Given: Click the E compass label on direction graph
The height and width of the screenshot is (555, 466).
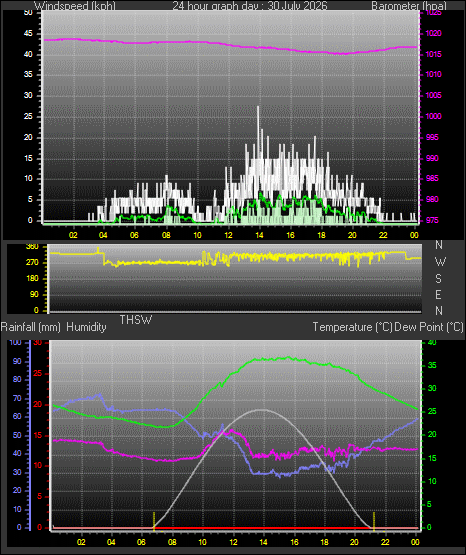Looking at the screenshot, I should click(438, 294).
